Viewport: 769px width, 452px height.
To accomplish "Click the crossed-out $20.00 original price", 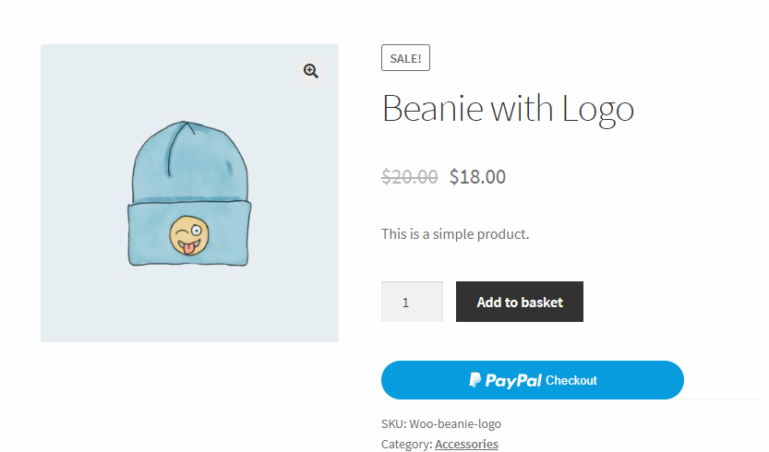I will pos(410,177).
